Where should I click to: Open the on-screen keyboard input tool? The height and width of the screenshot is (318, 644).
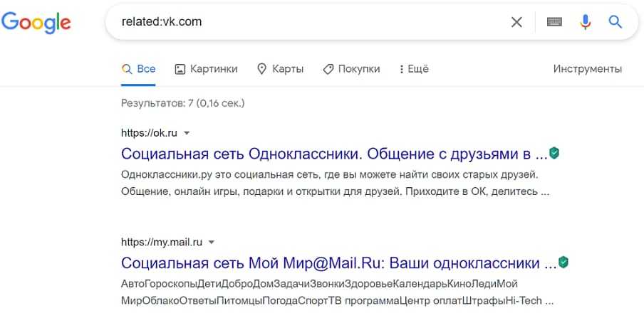click(x=554, y=22)
